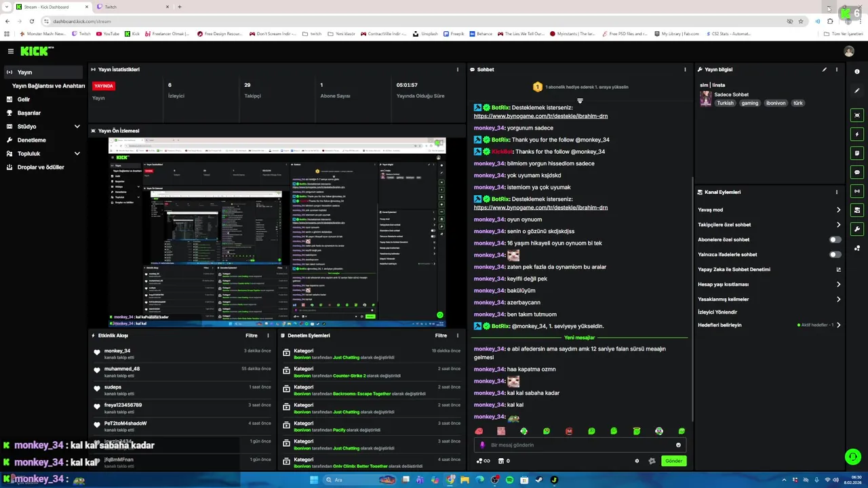Expand Yavaş mod settings
This screenshot has width=868, height=488.
(838, 209)
